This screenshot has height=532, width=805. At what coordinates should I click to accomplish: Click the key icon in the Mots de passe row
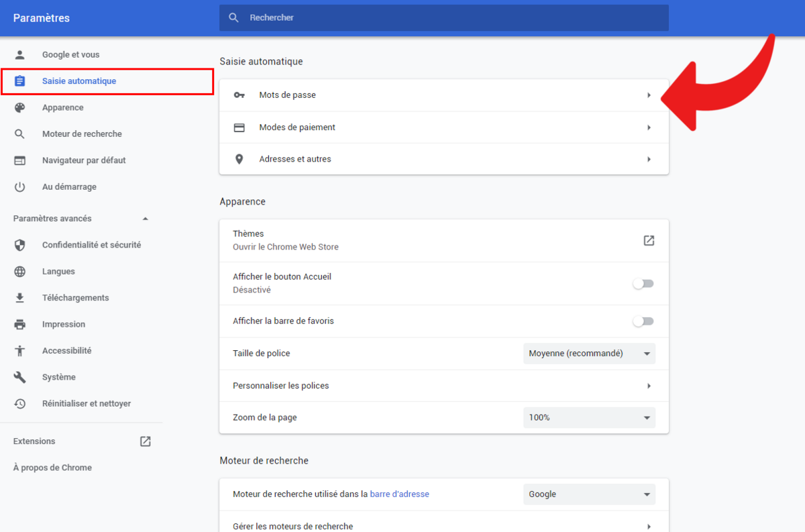point(239,95)
